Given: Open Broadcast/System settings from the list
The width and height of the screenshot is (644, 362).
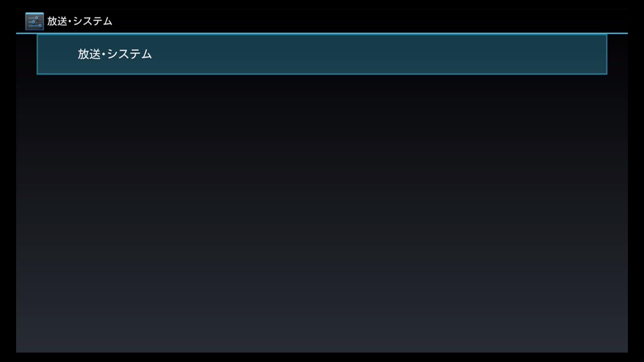Looking at the screenshot, I should (322, 54).
